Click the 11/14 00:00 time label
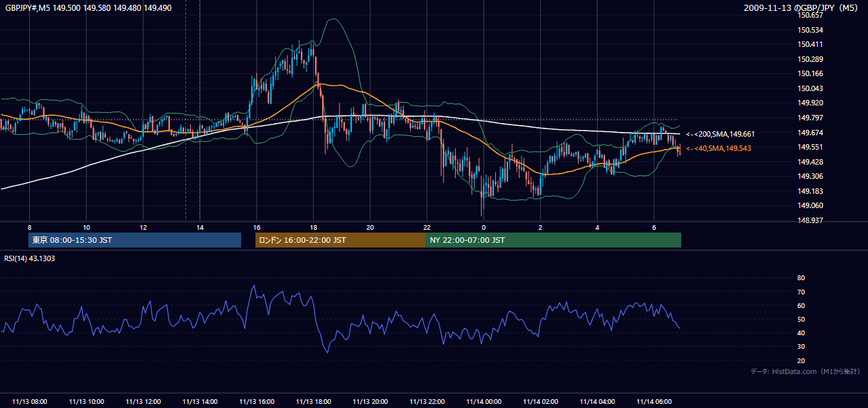The width and height of the screenshot is (868, 408). pyautogui.click(x=484, y=402)
